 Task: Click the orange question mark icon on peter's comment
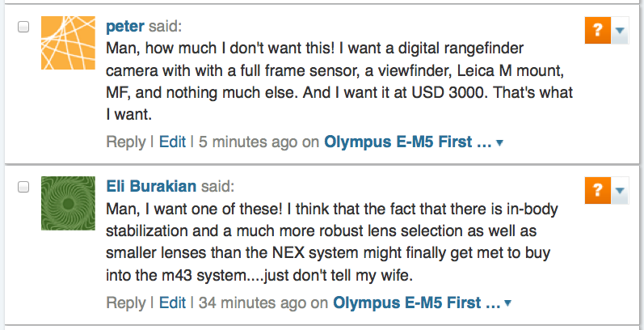pos(596,32)
